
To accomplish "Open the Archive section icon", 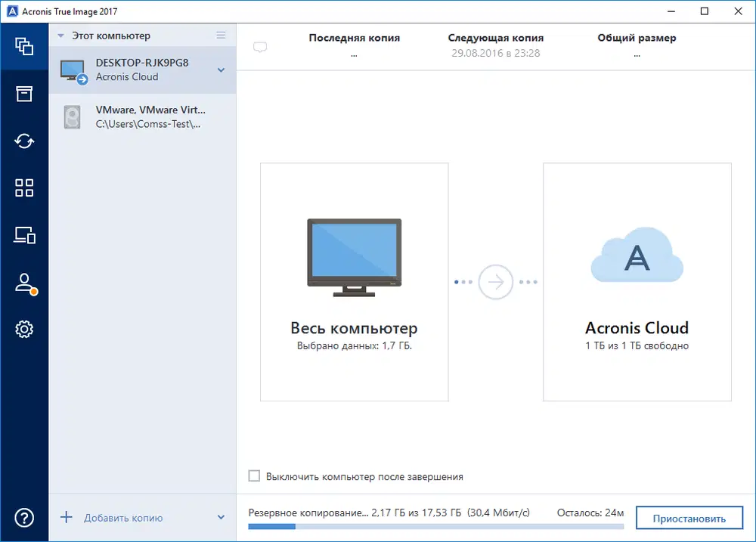I will coord(24,94).
